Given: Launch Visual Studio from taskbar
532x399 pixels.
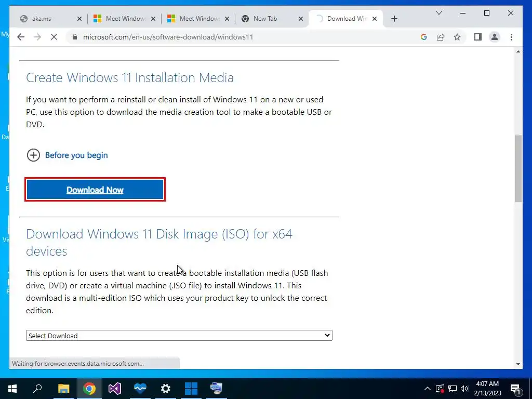Looking at the screenshot, I should tap(115, 389).
